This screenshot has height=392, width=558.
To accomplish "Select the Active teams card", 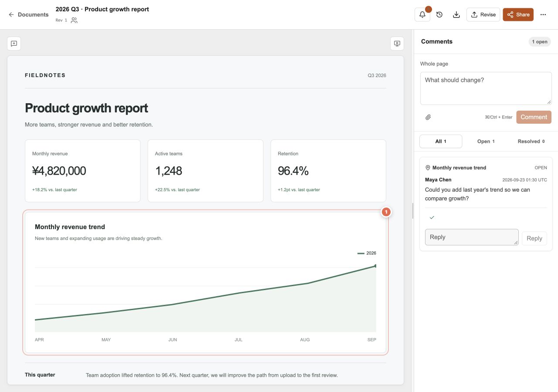I will click(x=205, y=171).
